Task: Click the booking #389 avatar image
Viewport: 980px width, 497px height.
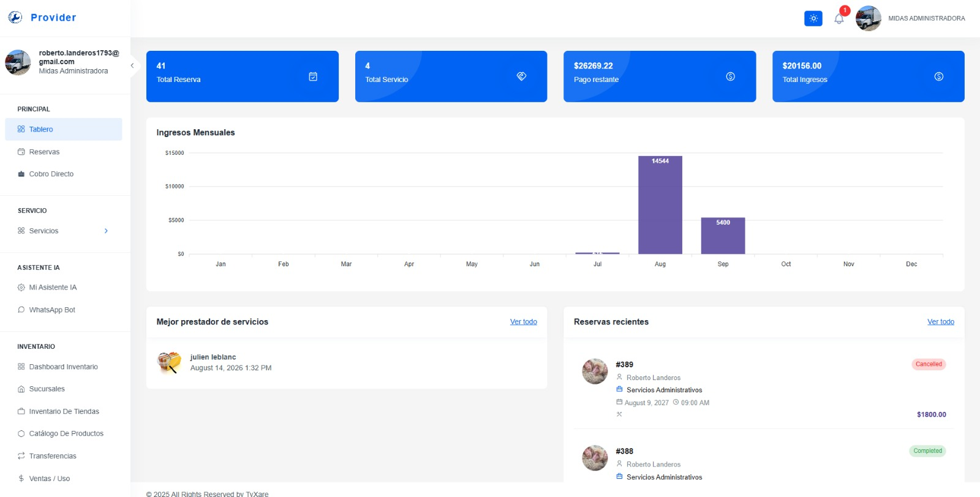Action: click(x=595, y=372)
